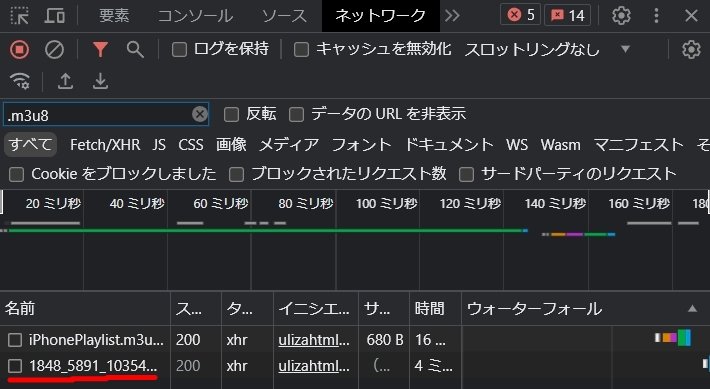Filter by Fetch/XHR
This screenshot has height=389, width=710.
tap(105, 145)
